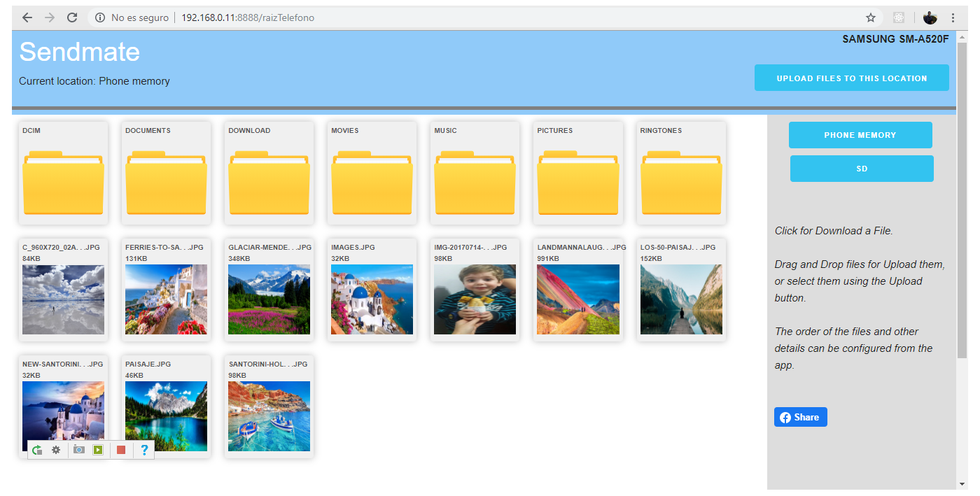Click the green play button in floating toolbar
The height and width of the screenshot is (496, 980).
(98, 450)
